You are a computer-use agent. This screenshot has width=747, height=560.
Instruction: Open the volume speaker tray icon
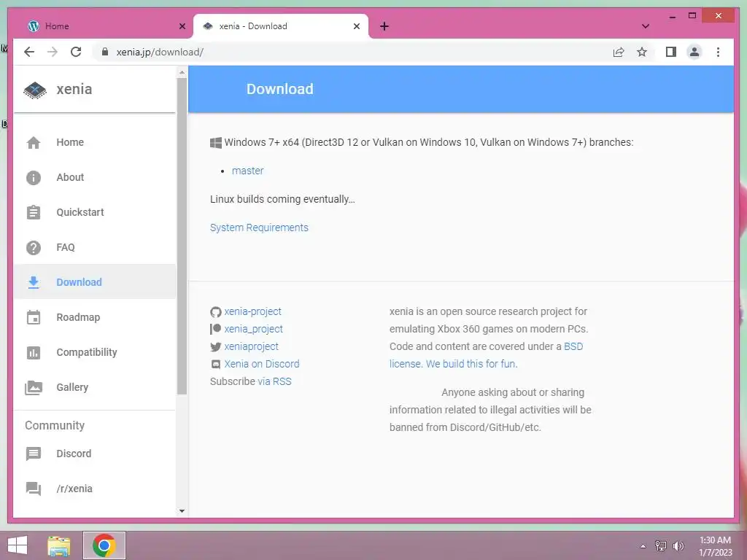pyautogui.click(x=678, y=546)
